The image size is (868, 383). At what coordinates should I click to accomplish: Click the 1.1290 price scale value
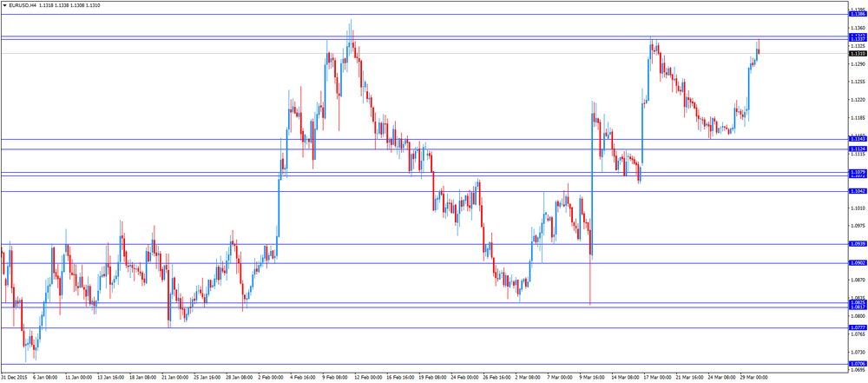pyautogui.click(x=858, y=64)
